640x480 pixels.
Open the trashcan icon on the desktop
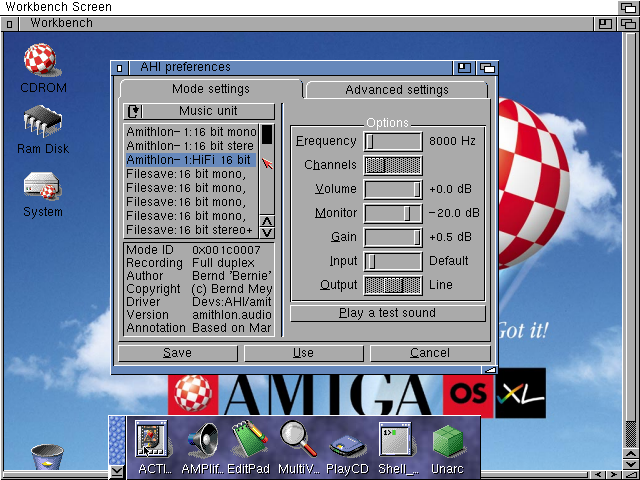tap(47, 457)
